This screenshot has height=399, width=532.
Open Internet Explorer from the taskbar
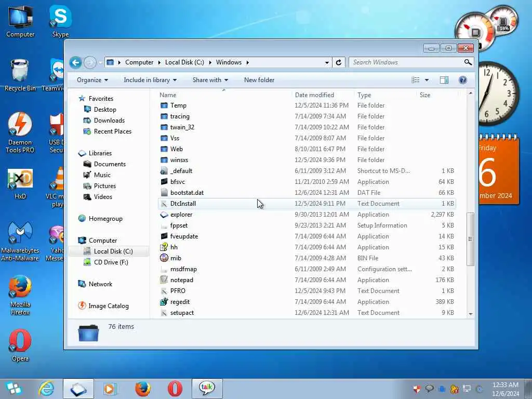click(x=46, y=389)
